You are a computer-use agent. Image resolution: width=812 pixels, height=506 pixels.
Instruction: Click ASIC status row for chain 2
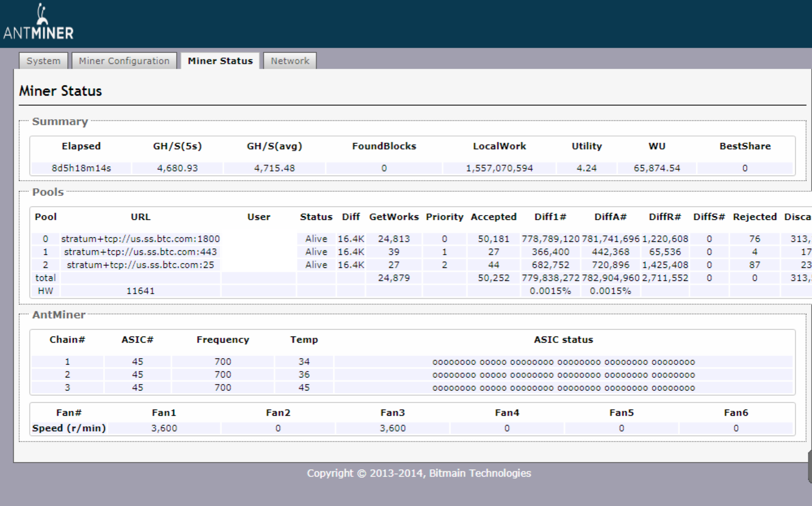[563, 375]
